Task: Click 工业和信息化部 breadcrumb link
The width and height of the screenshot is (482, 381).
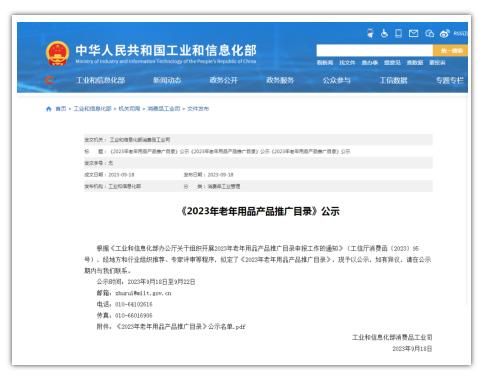Action: click(92, 109)
